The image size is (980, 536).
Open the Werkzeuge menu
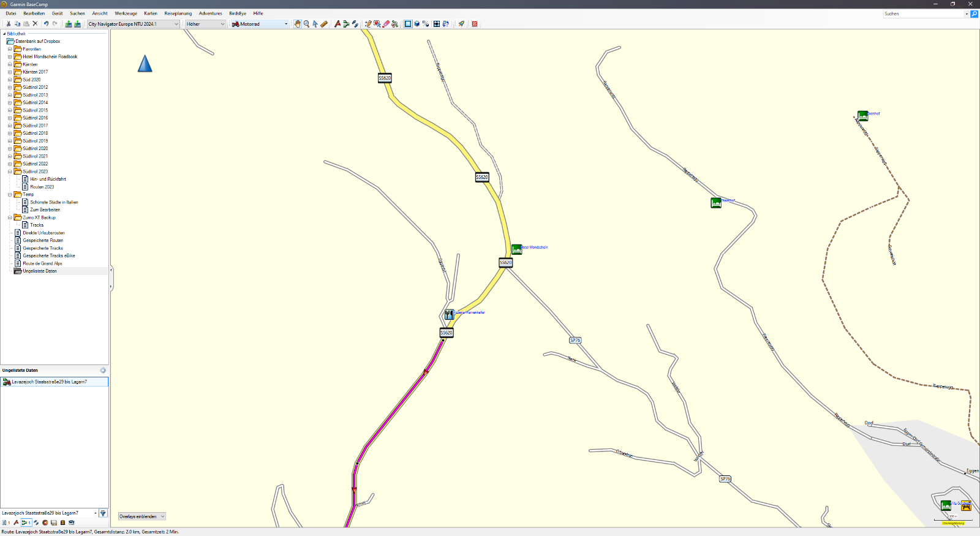pos(126,13)
